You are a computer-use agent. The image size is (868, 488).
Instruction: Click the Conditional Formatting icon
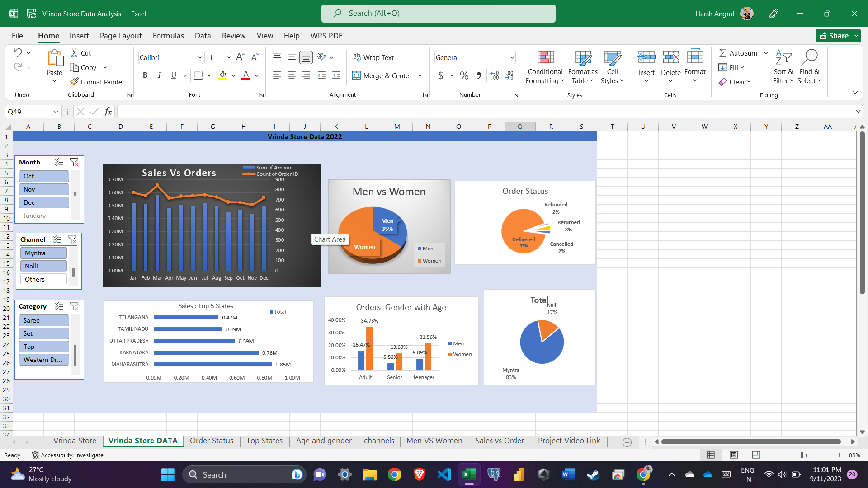pyautogui.click(x=545, y=57)
